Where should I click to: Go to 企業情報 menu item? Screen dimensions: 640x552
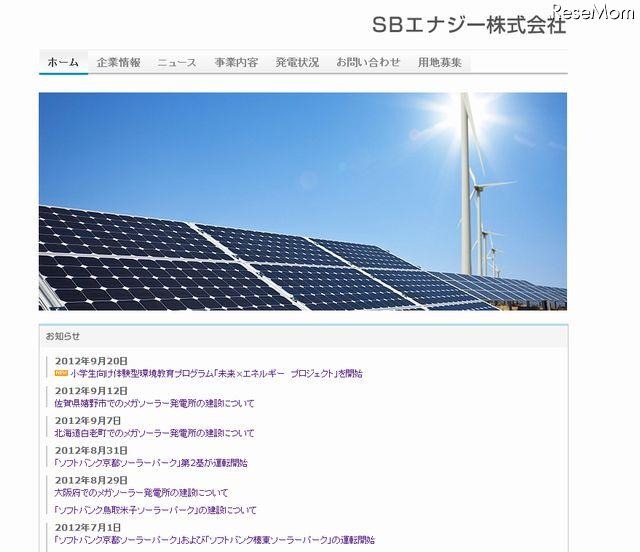(119, 62)
